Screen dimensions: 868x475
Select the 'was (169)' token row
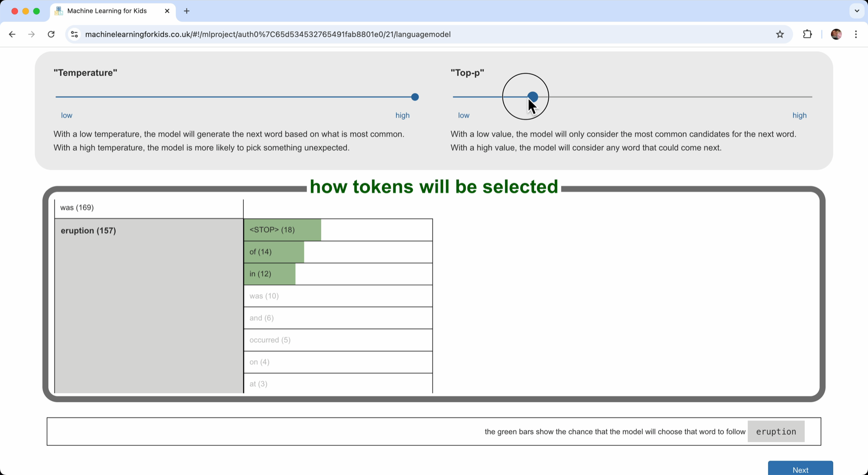coord(149,208)
